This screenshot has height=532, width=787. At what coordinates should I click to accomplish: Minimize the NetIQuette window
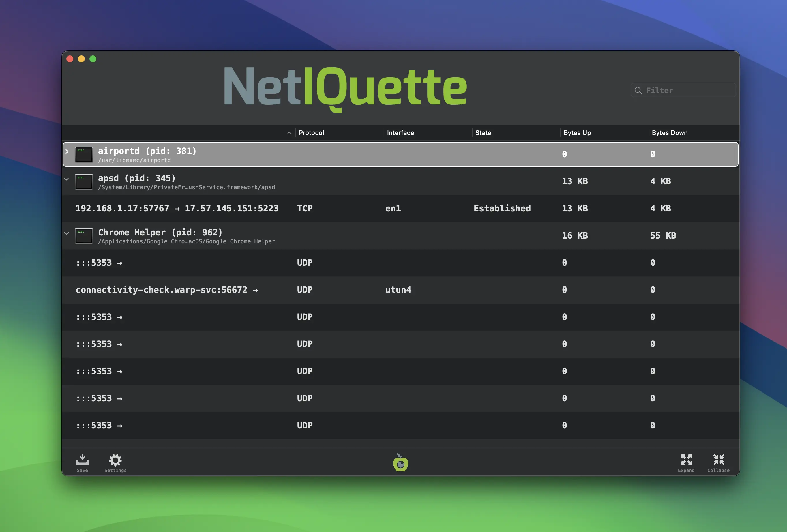click(81, 59)
